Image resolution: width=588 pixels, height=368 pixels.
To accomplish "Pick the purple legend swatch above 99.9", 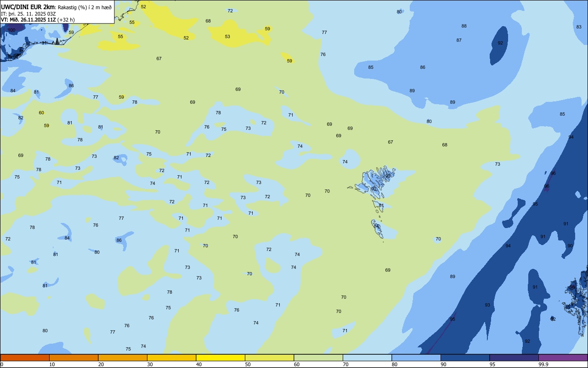I will 563,357.
